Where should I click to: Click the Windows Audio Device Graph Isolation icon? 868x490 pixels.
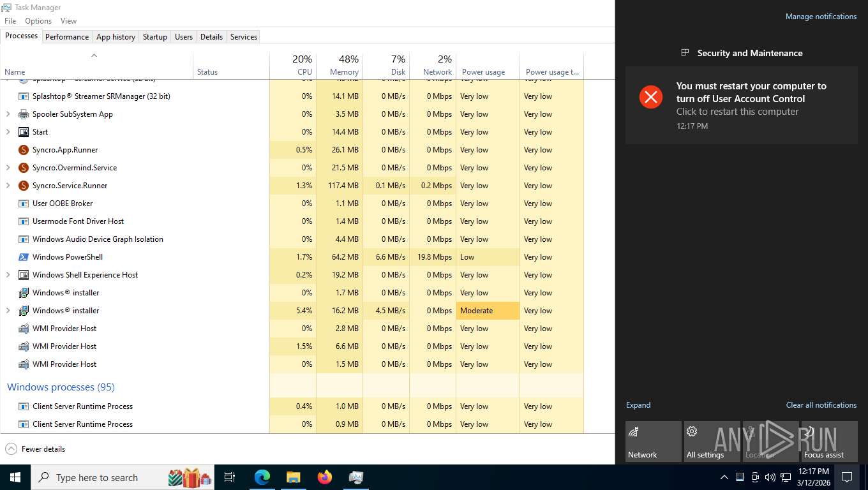click(24, 239)
